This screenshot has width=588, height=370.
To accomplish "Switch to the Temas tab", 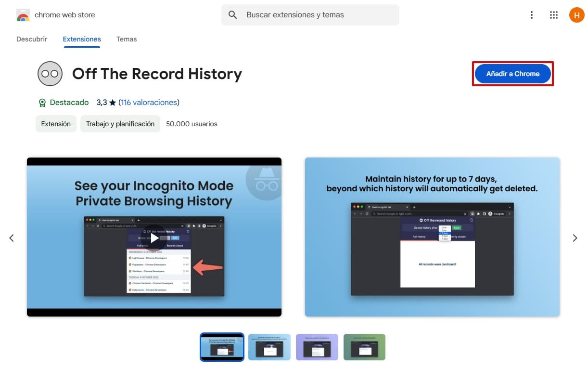I will [x=127, y=39].
